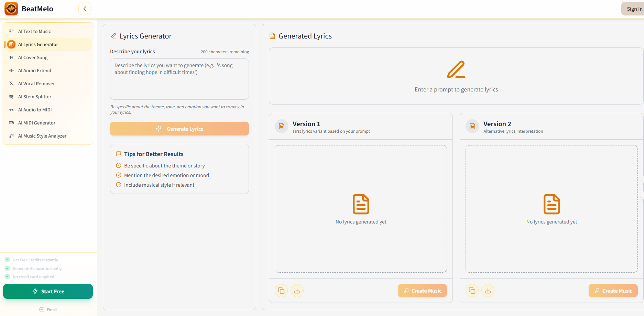The width and height of the screenshot is (644, 316).
Task: Select AI Lyrics Generator menu item
Action: [x=48, y=44]
